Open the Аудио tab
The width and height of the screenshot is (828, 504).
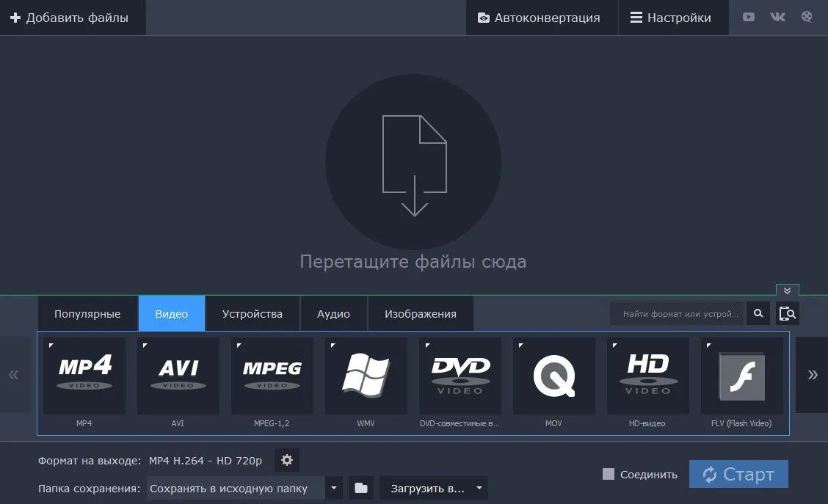click(x=334, y=314)
